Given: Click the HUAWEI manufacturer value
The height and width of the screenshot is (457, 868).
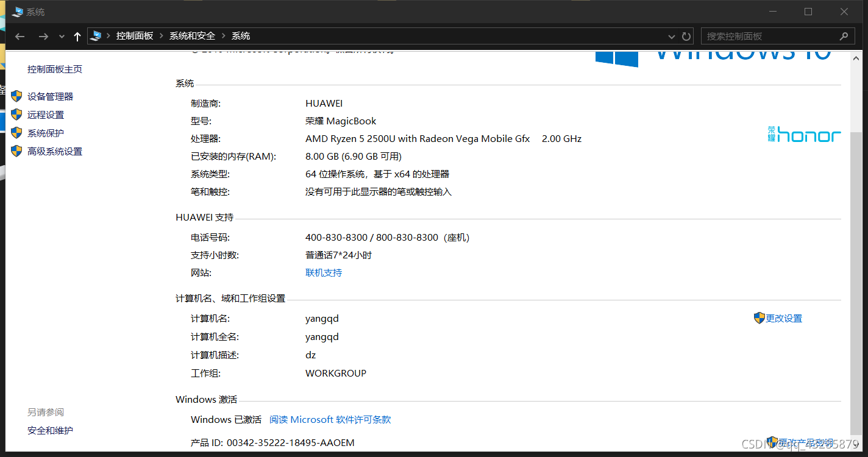Looking at the screenshot, I should [324, 104].
